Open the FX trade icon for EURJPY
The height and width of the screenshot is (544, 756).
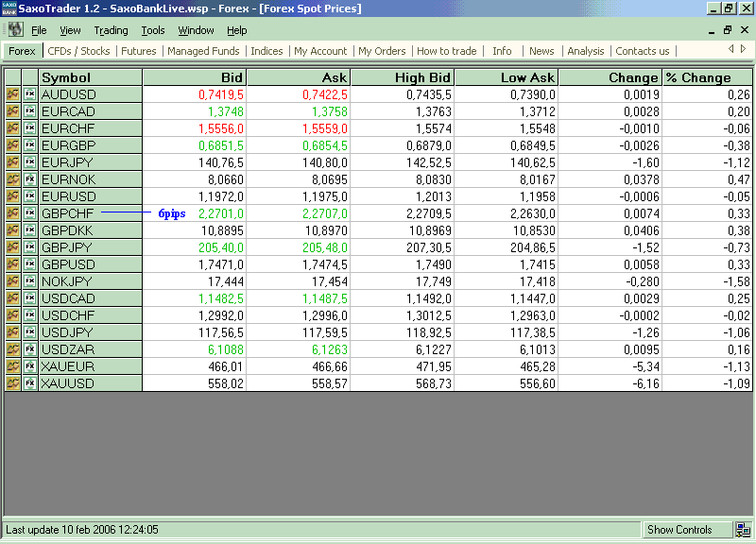30,162
